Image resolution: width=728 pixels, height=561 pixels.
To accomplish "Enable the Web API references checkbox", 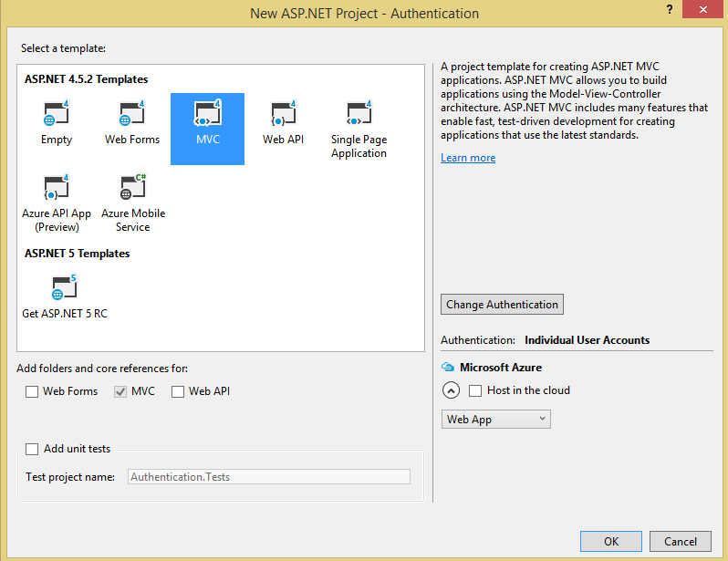I will click(x=178, y=391).
